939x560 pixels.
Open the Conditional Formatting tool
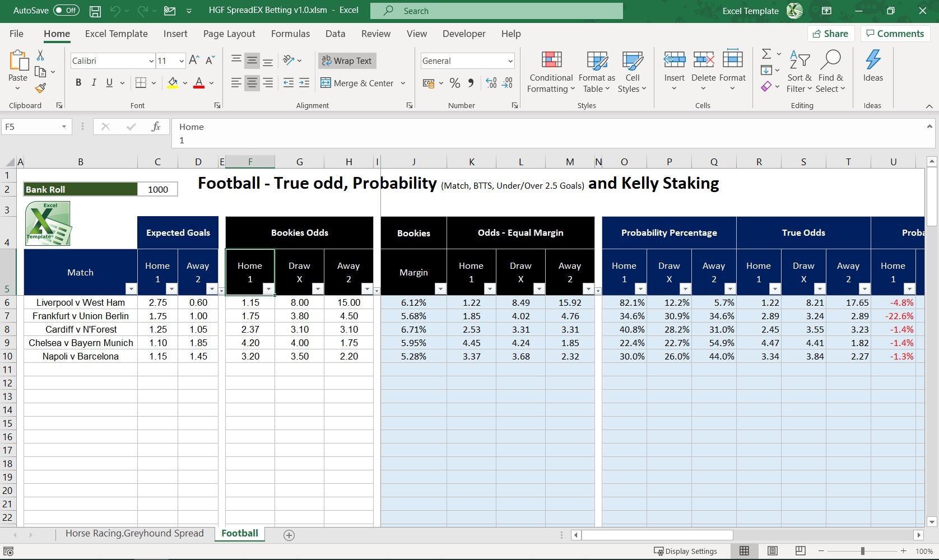click(551, 71)
